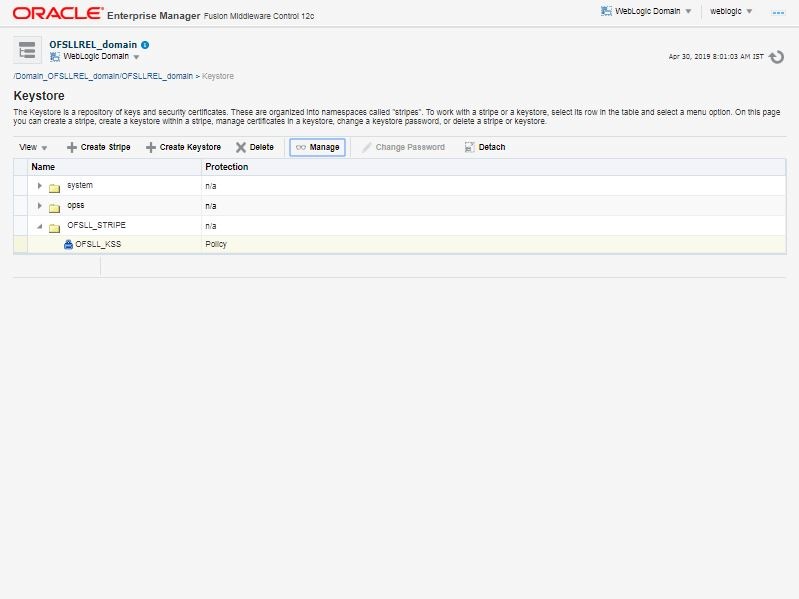
Task: Click the row selector of OFSLL_KSS
Action: tap(20, 244)
